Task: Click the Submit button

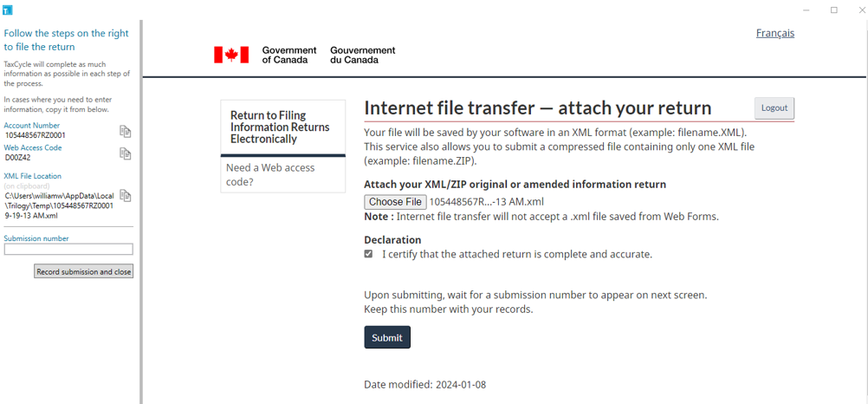Action: pyautogui.click(x=387, y=337)
